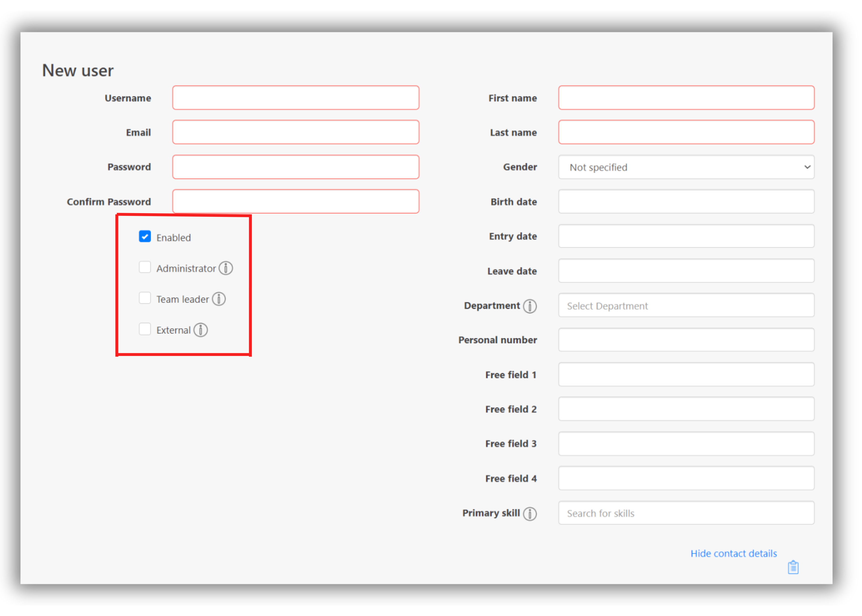Click the Birth date field
This screenshot has width=862, height=616.
pos(686,202)
